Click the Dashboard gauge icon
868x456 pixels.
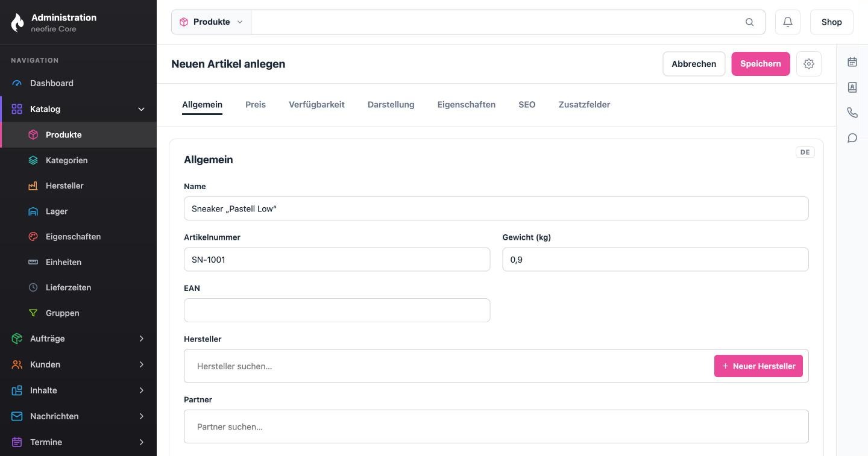tap(17, 83)
